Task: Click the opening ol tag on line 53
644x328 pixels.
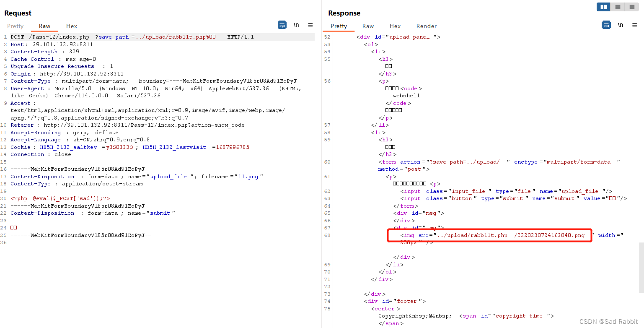Action: 371,44
